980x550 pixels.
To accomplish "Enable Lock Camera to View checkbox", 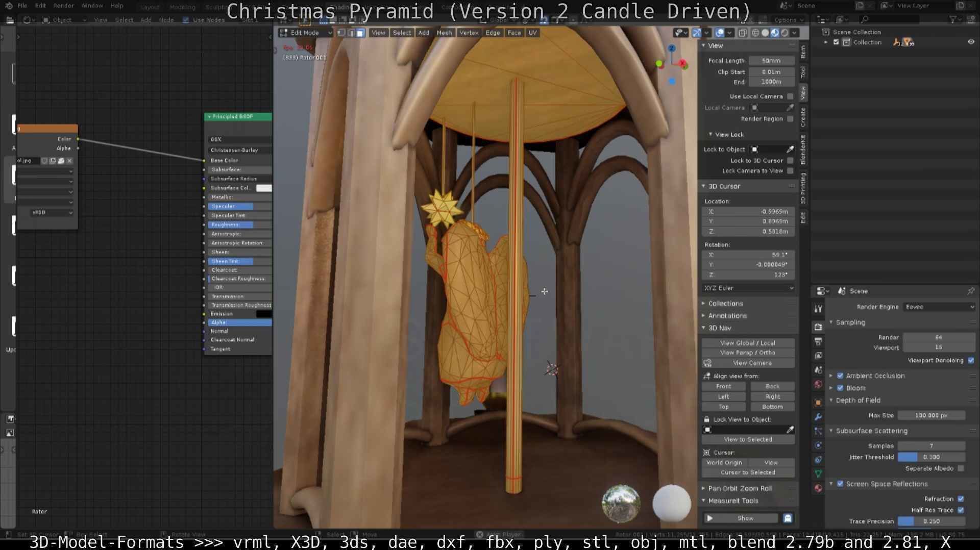I will pyautogui.click(x=790, y=171).
